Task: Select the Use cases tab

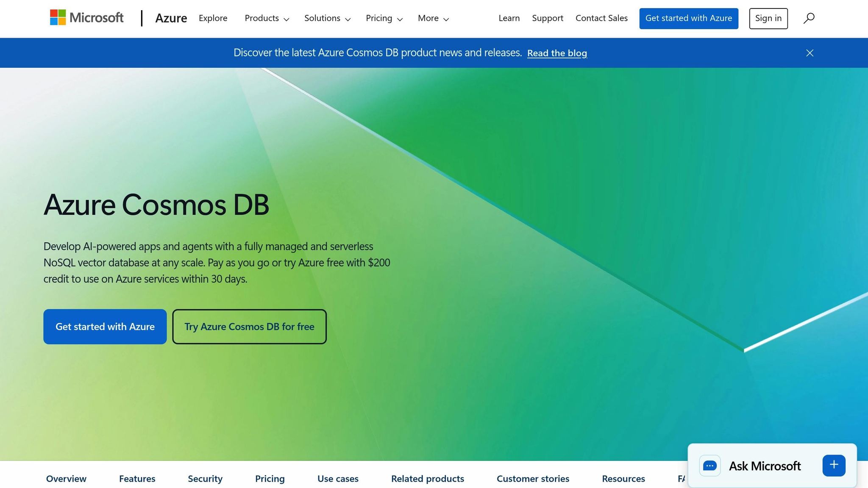Action: (x=338, y=478)
